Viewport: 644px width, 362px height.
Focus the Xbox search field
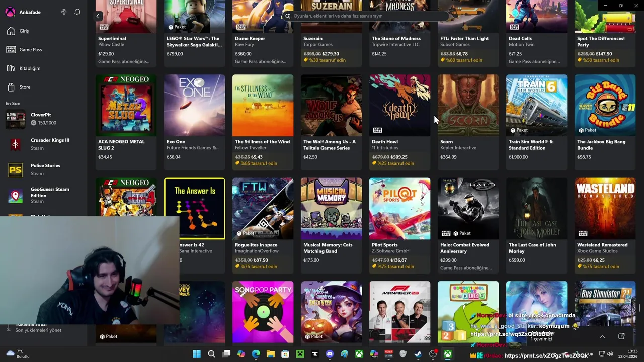click(365, 16)
